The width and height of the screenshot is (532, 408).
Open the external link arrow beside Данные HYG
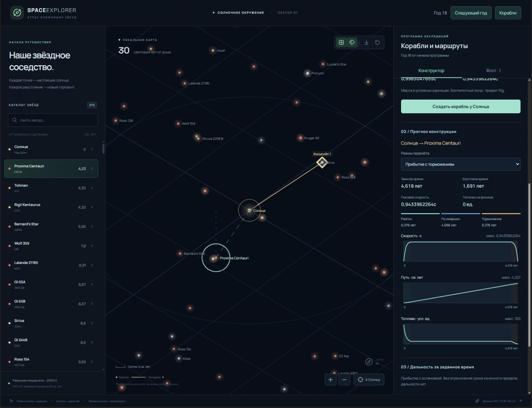tap(520, 401)
